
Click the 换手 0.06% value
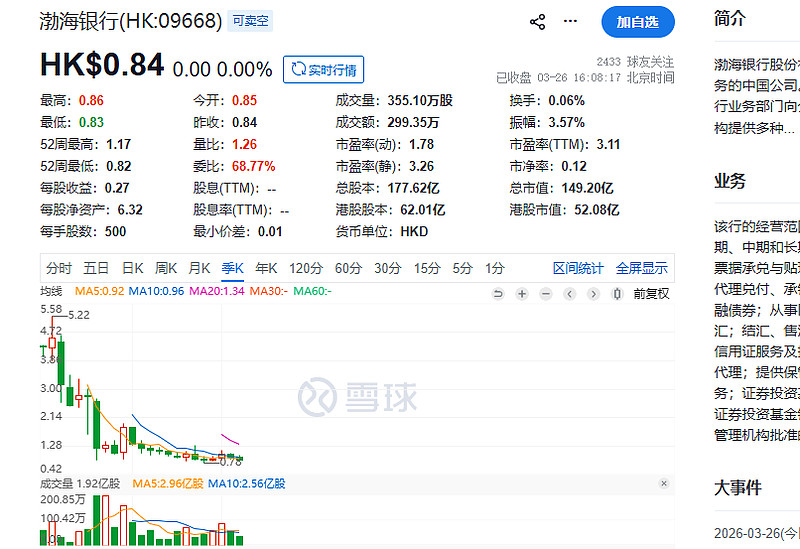pos(566,101)
